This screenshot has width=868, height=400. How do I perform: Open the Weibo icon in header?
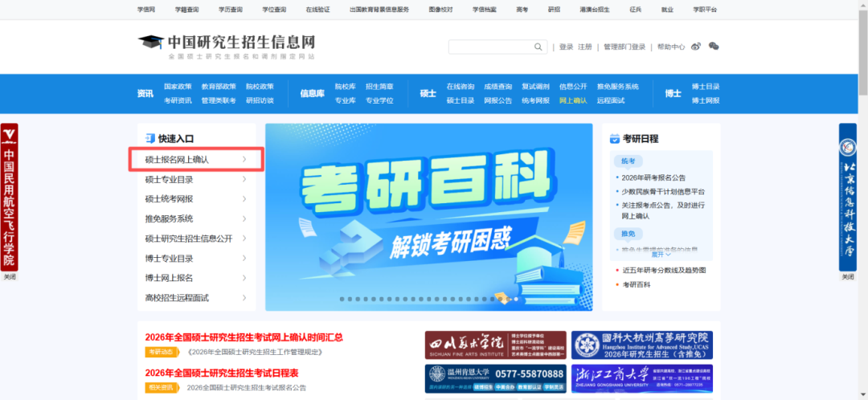(x=696, y=47)
